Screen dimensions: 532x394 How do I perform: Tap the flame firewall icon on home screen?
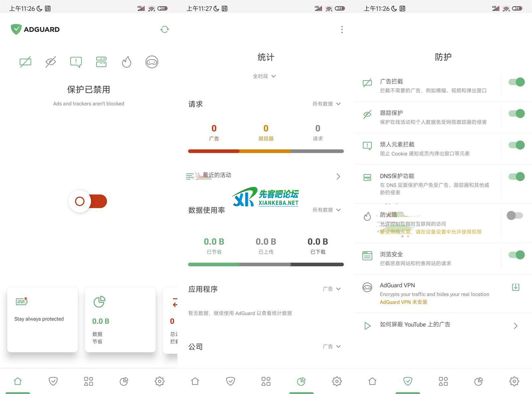[126, 62]
